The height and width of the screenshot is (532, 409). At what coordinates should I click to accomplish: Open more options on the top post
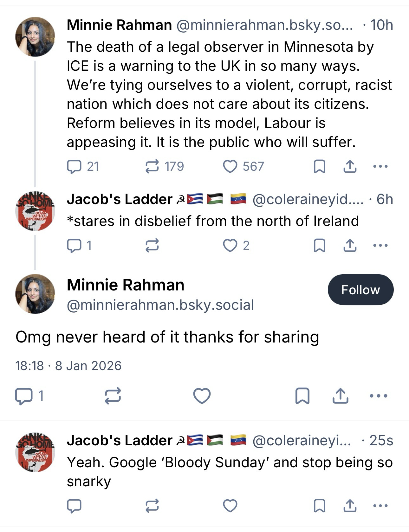(380, 167)
